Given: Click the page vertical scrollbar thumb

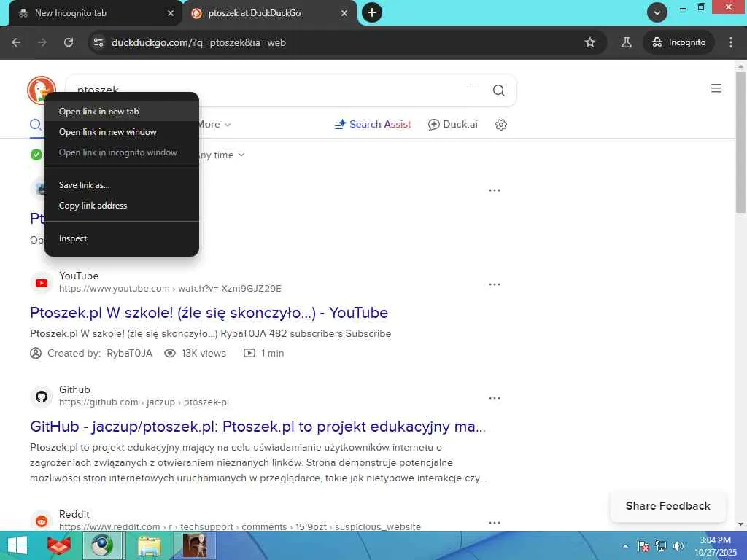Looking at the screenshot, I should pyautogui.click(x=740, y=142).
